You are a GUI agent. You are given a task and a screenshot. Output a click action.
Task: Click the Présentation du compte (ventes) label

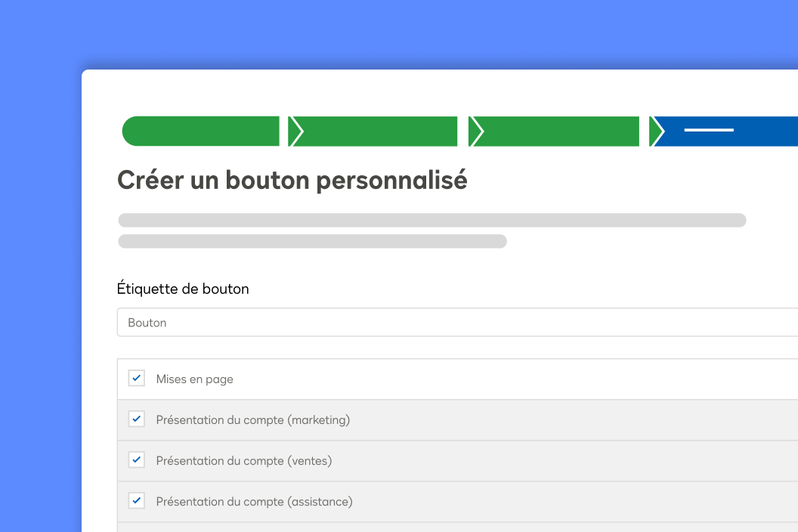coord(243,460)
